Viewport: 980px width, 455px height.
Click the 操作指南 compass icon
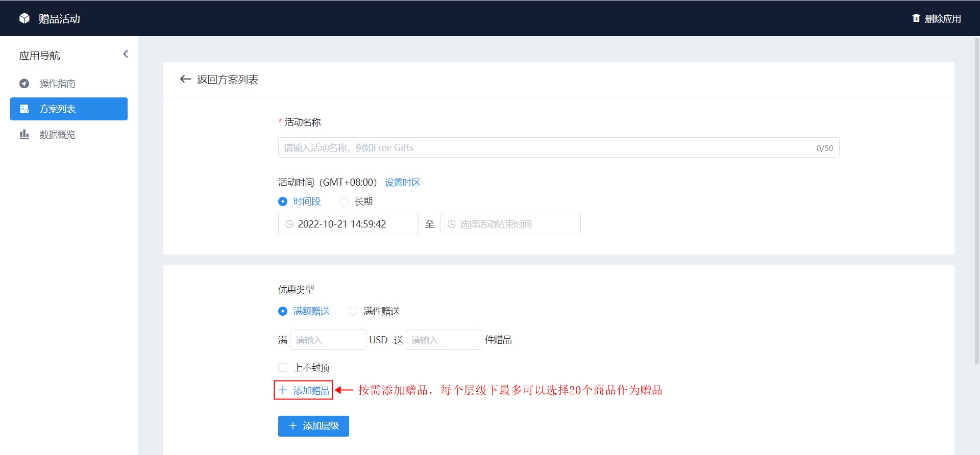[x=24, y=84]
